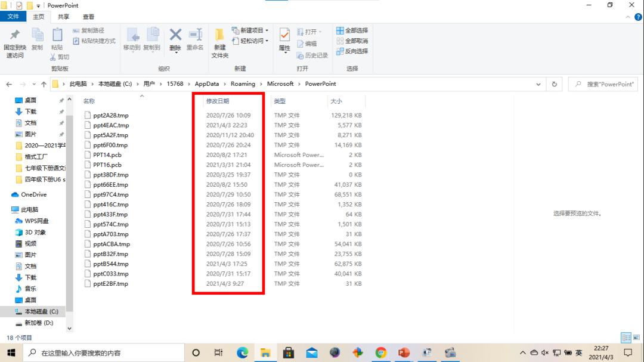Click the Copy icon in the ribbon

point(38,36)
